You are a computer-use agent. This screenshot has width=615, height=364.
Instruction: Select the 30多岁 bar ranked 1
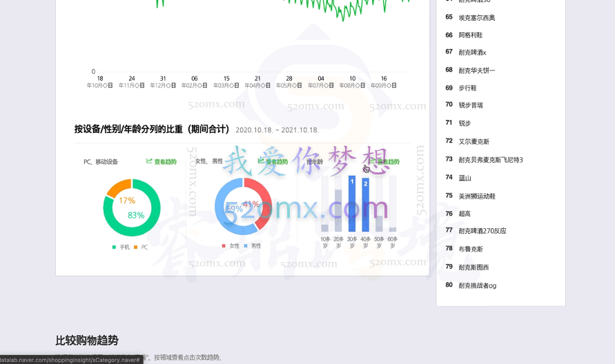(352, 204)
